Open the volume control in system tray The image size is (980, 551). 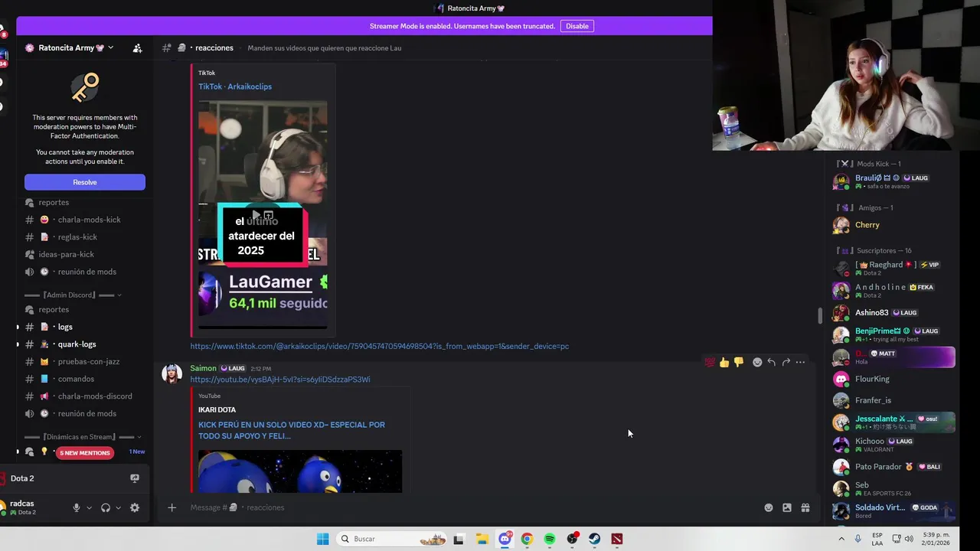click(x=909, y=539)
